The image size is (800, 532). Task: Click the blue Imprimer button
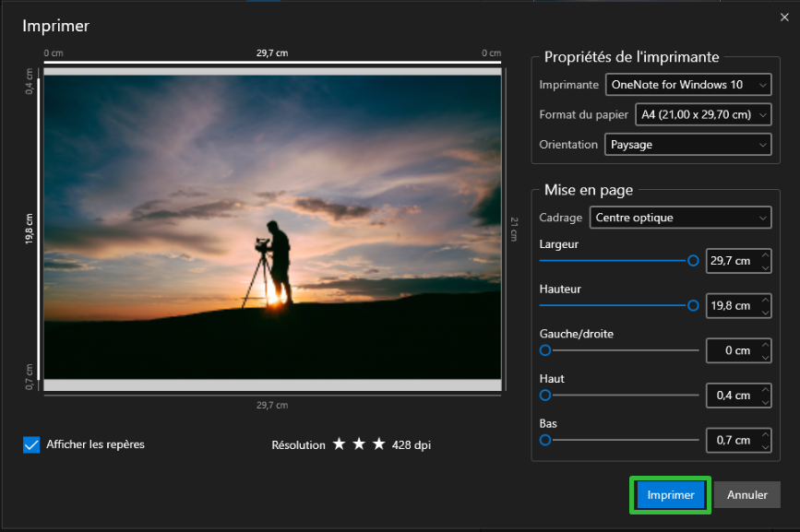click(671, 495)
